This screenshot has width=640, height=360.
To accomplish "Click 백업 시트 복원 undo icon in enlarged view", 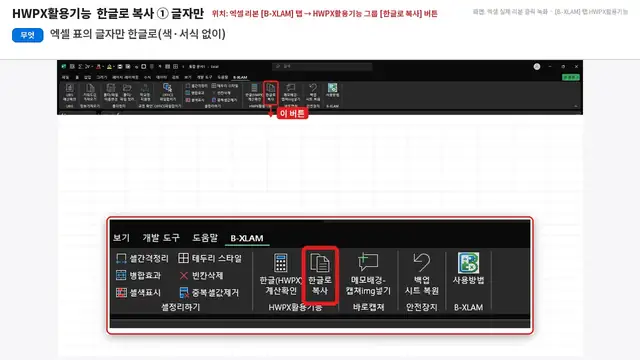I will click(x=421, y=262).
